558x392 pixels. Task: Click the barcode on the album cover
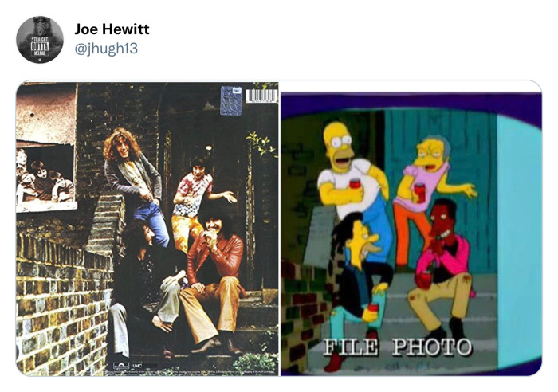tap(261, 96)
